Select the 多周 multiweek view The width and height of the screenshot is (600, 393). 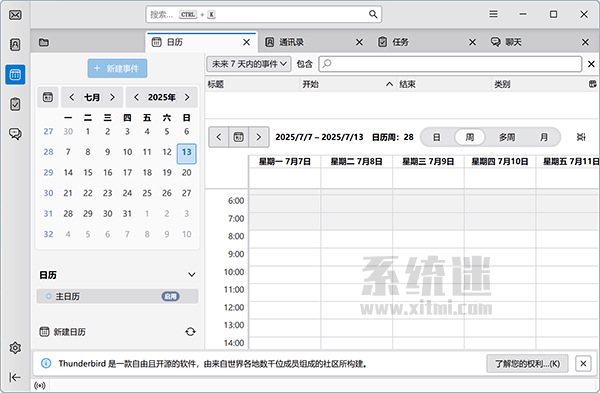click(x=507, y=137)
